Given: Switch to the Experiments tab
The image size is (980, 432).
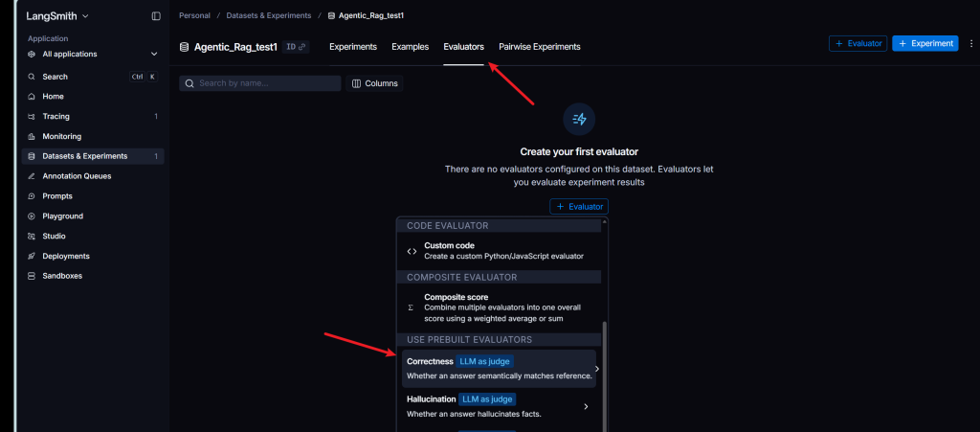Looking at the screenshot, I should [353, 47].
